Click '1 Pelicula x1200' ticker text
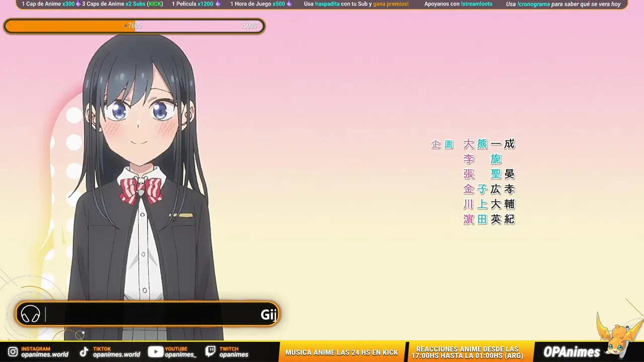Viewport: 644px width, 362px height. click(x=193, y=4)
